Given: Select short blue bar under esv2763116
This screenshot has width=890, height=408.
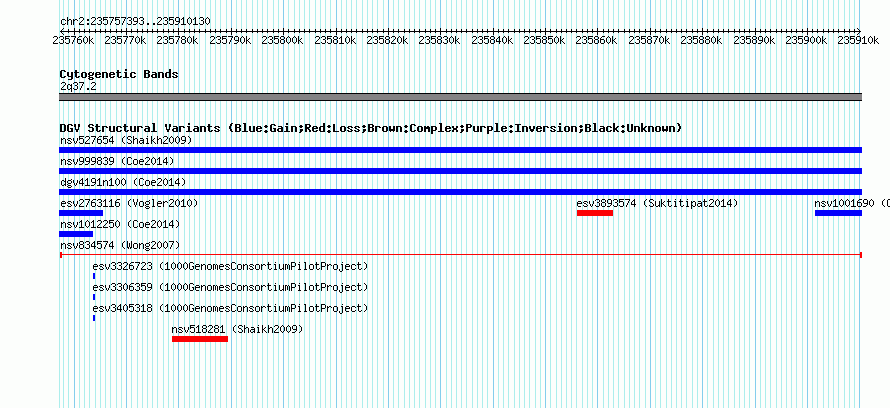Looking at the screenshot, I should pos(81,213).
